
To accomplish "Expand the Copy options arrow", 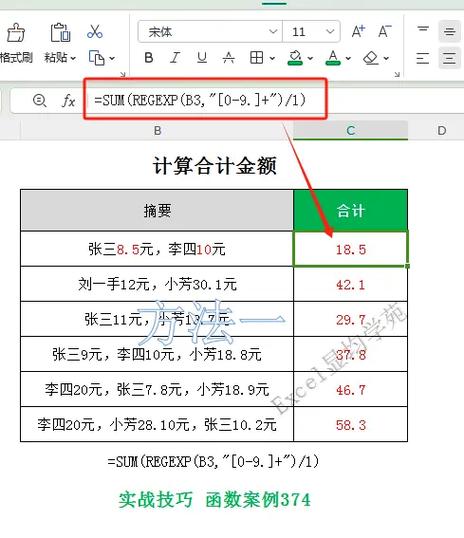I will (x=112, y=58).
